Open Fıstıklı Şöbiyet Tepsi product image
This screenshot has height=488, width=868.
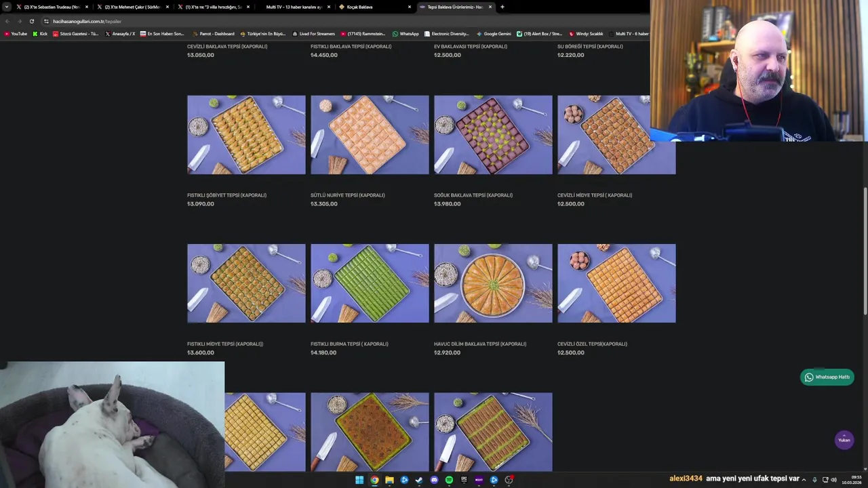coord(246,135)
